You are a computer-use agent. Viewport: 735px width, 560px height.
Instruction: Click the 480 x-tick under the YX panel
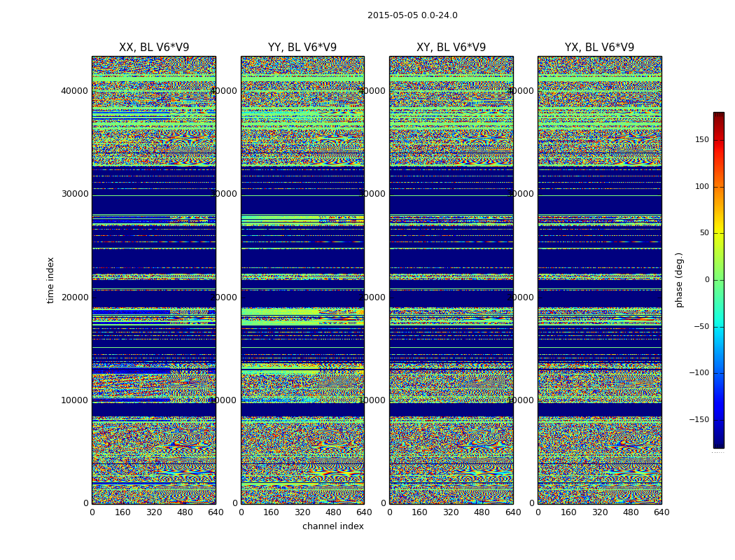(631, 512)
